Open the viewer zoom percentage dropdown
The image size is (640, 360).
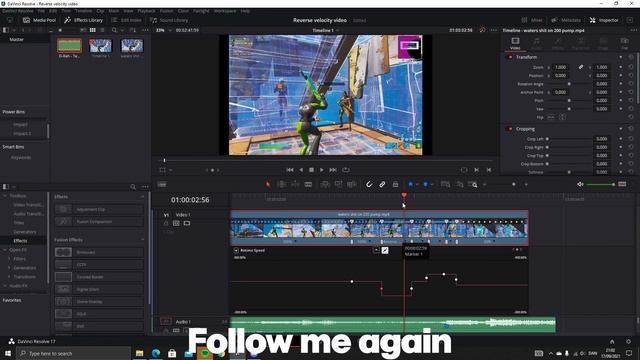(x=170, y=30)
